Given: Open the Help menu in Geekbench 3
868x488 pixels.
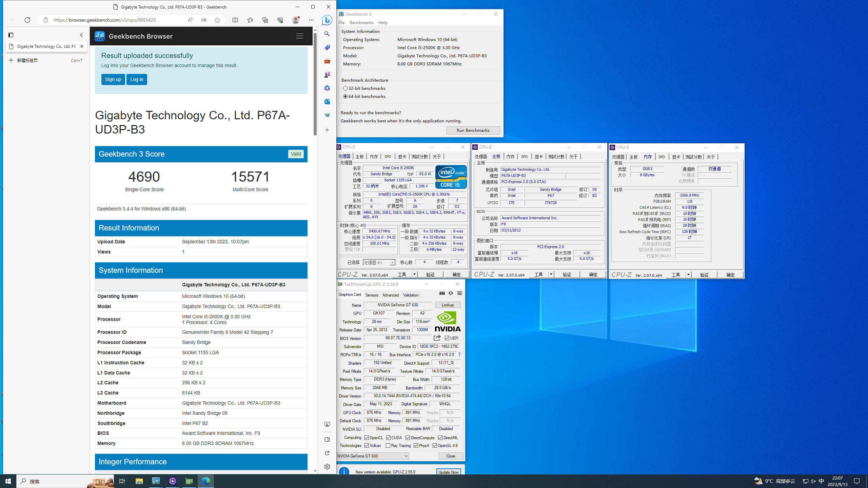Looking at the screenshot, I should (x=383, y=22).
